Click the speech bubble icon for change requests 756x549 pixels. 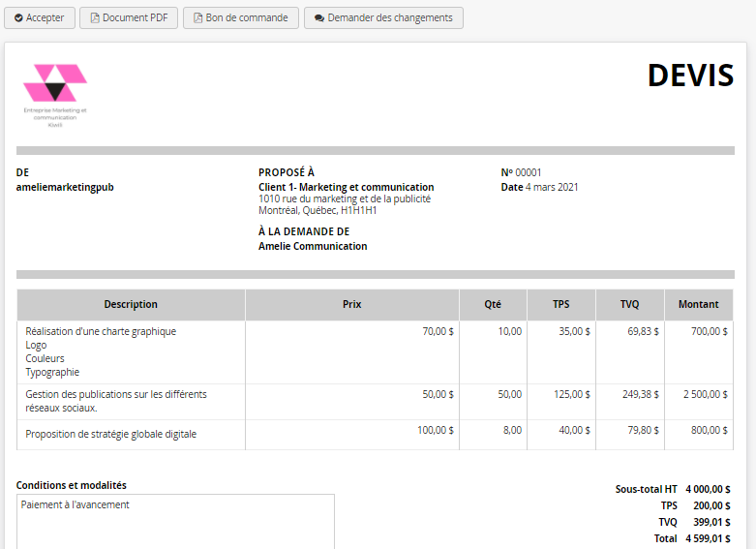click(x=319, y=18)
